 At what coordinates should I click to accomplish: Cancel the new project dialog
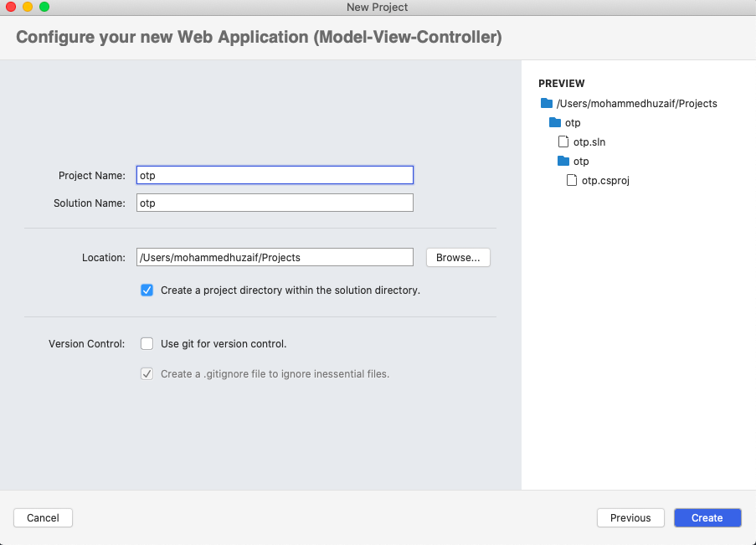tap(43, 517)
